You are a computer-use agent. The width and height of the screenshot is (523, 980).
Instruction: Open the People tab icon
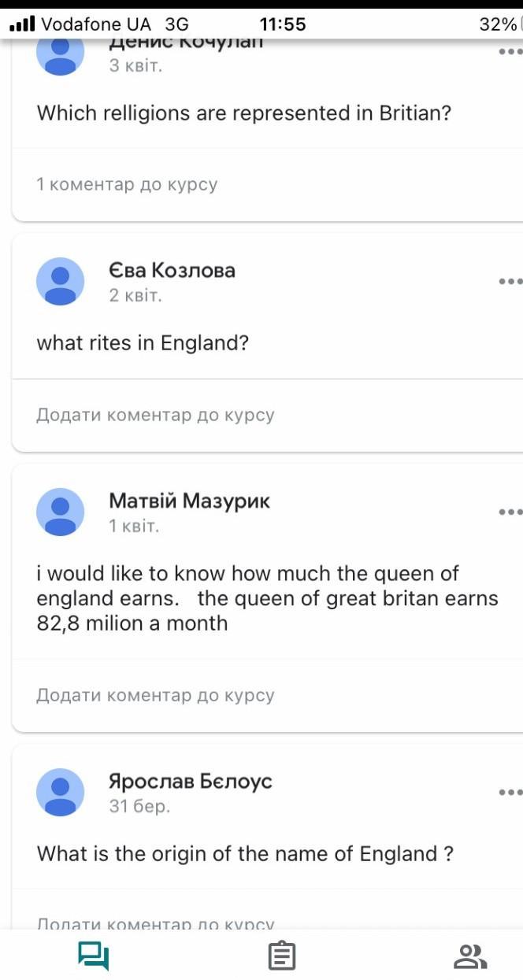470,956
